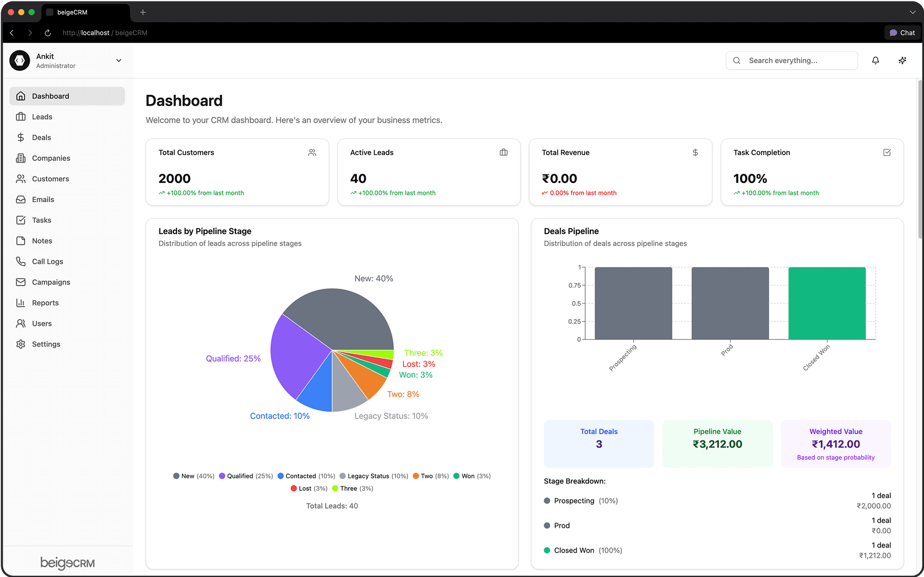Click the page vertical scrollbar
Viewport: 924px width, 577px height.
pos(920,159)
